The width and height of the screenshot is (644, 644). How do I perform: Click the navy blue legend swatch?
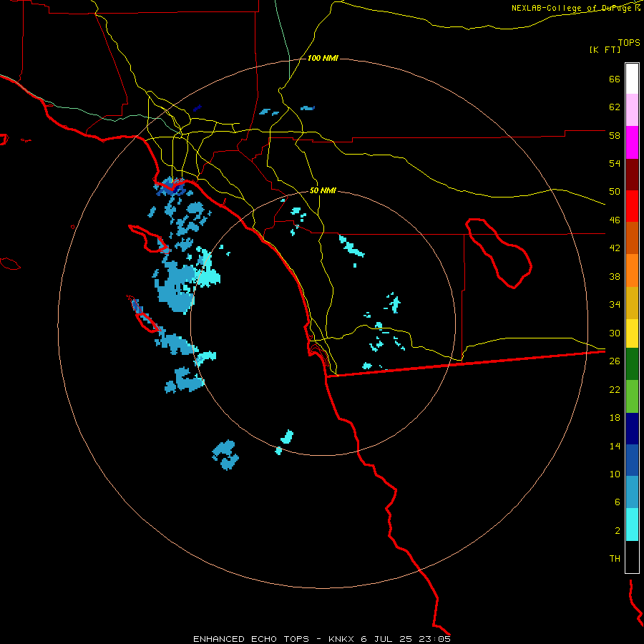[632, 429]
